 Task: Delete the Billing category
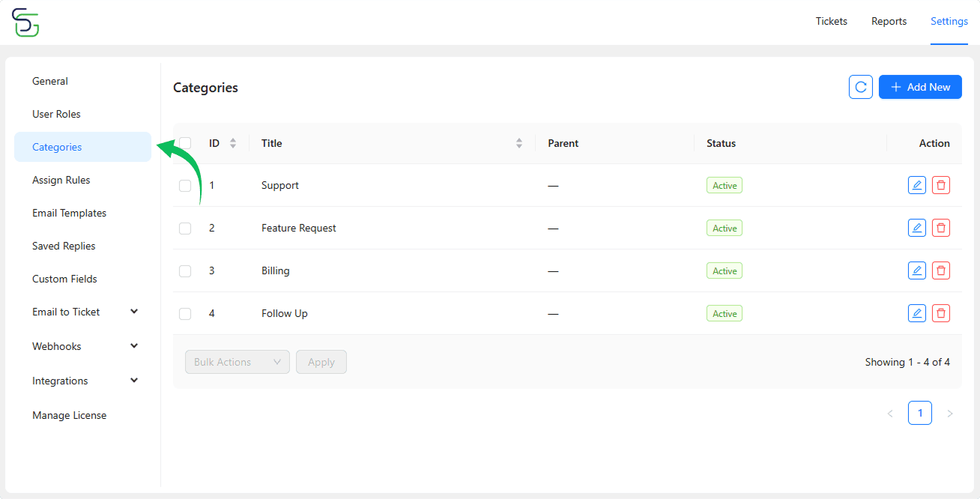(x=941, y=270)
